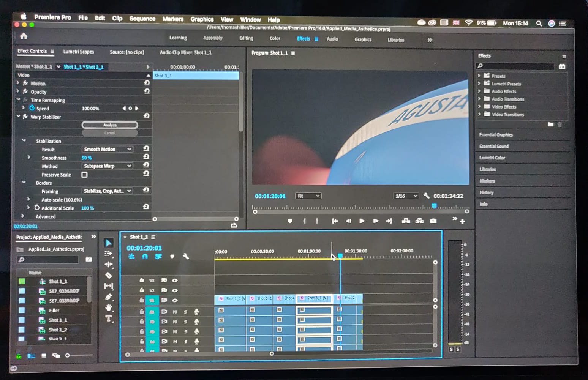The height and width of the screenshot is (380, 588).
Task: Toggle Speed stopwatch animation
Action: tap(32, 108)
